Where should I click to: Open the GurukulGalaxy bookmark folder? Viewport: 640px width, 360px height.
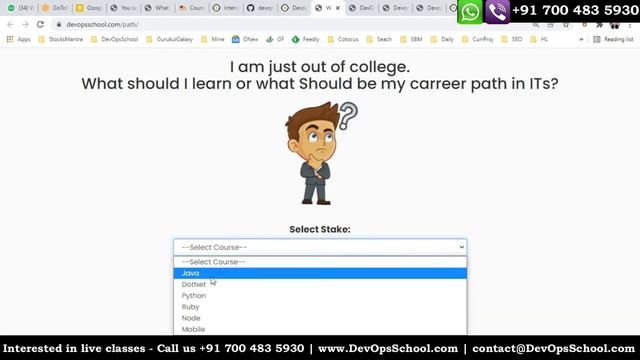[x=170, y=39]
